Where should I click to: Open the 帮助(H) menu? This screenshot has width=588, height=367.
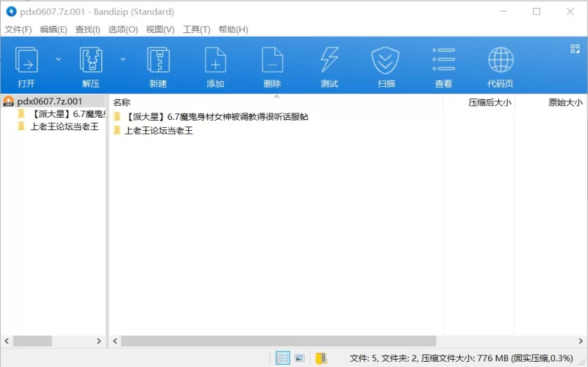233,29
